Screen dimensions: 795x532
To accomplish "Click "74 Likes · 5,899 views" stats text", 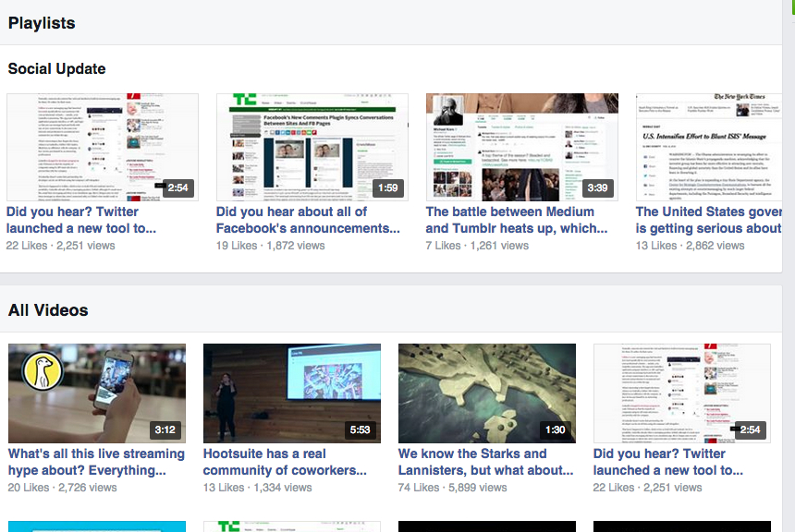I will tap(452, 488).
